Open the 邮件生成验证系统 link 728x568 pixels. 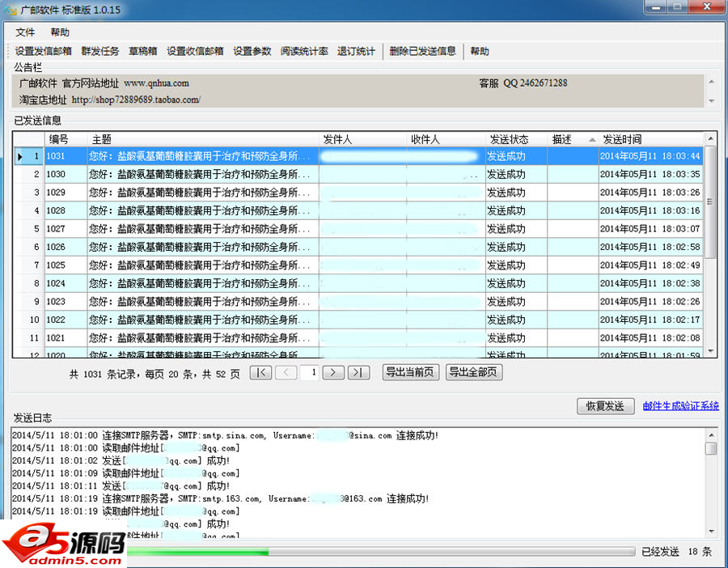pos(680,406)
